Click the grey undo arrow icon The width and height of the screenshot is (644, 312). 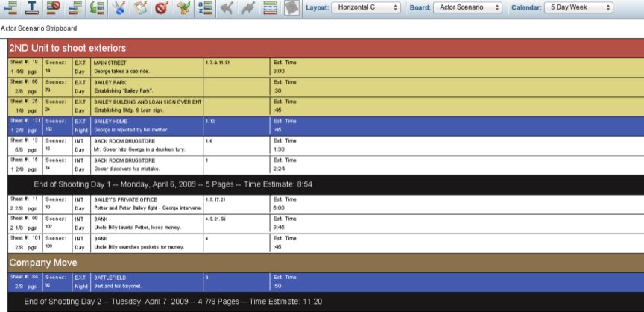pos(227,7)
